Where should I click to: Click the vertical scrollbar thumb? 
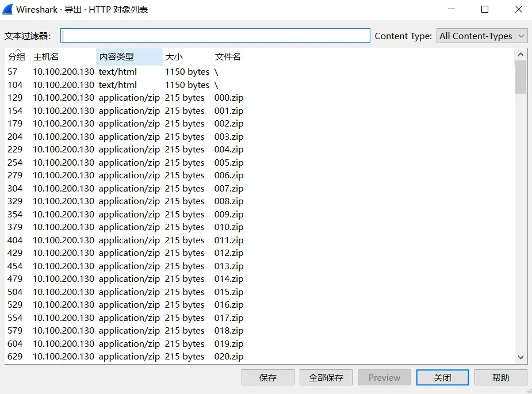click(521, 77)
